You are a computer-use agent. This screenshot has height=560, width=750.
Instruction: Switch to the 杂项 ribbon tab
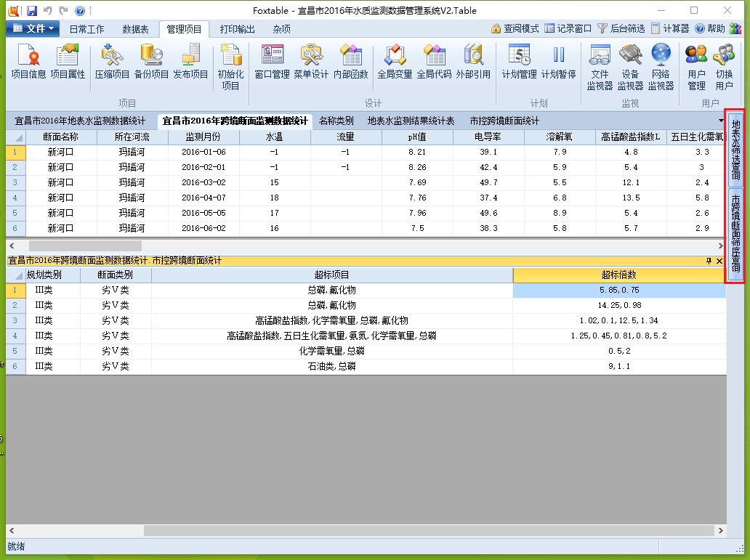tap(282, 29)
